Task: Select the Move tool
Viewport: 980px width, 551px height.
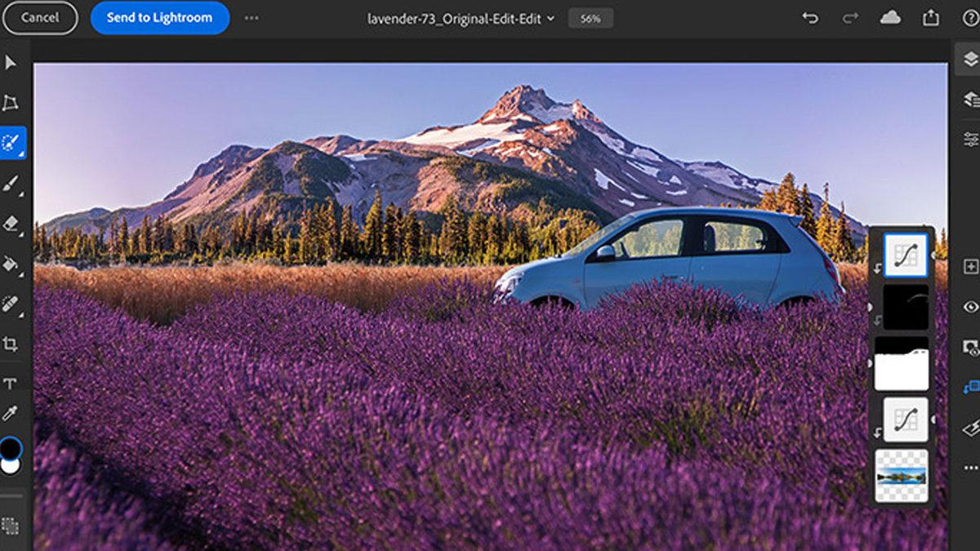Action: pos(11,61)
